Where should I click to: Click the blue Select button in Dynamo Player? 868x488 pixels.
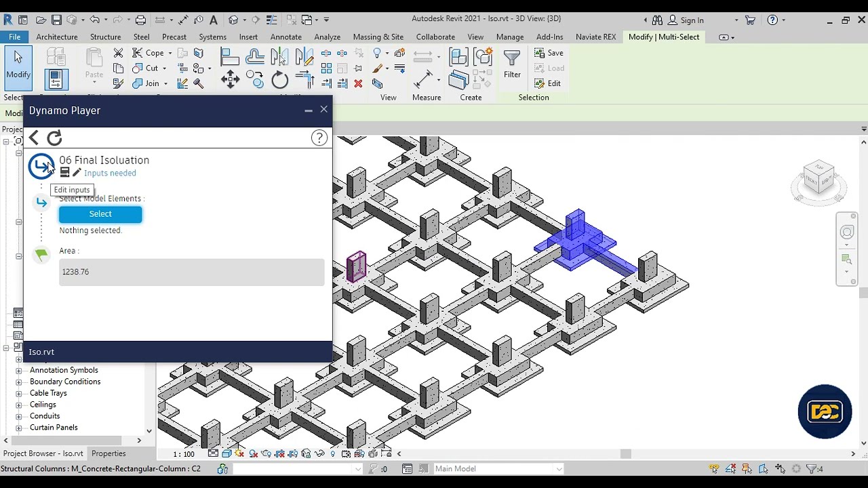[100, 214]
